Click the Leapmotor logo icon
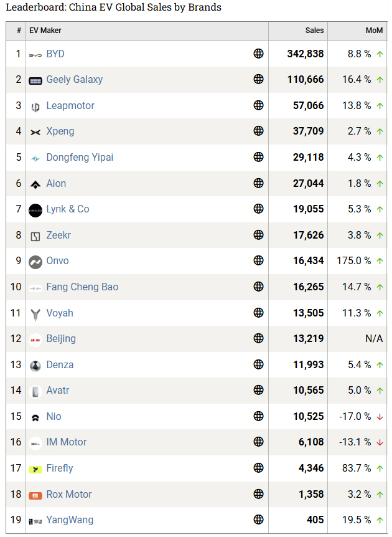This screenshot has width=392, height=537. pos(35,107)
